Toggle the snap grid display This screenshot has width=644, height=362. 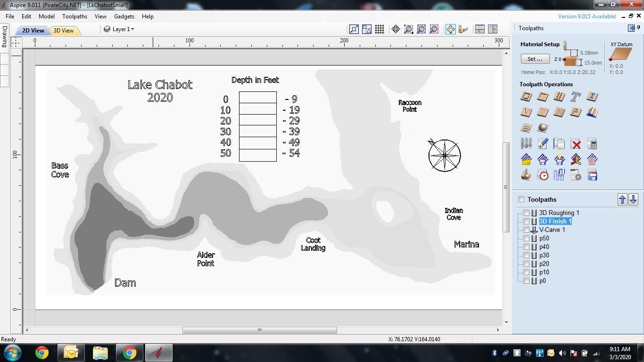coord(380,29)
